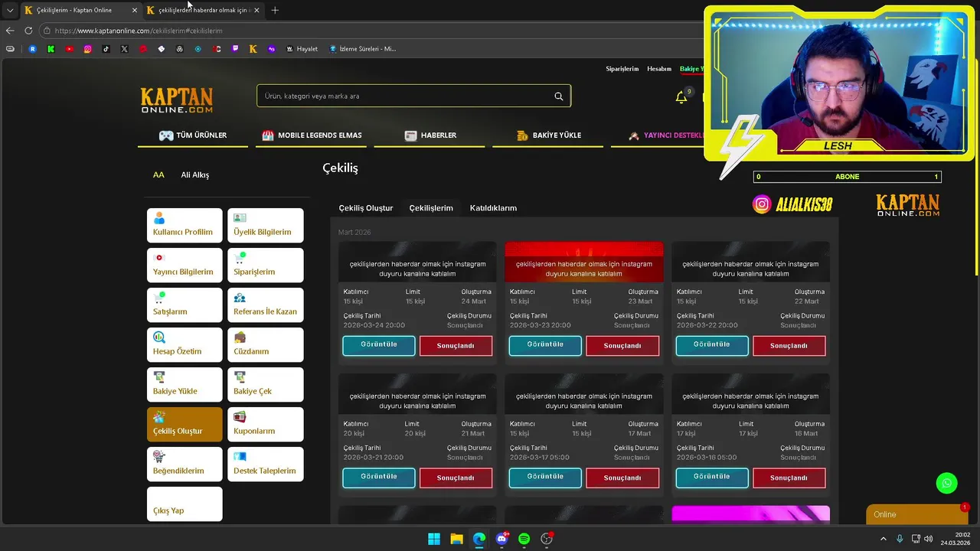Open TÜM ÜRÜNLER menu
980x551 pixels.
193,135
